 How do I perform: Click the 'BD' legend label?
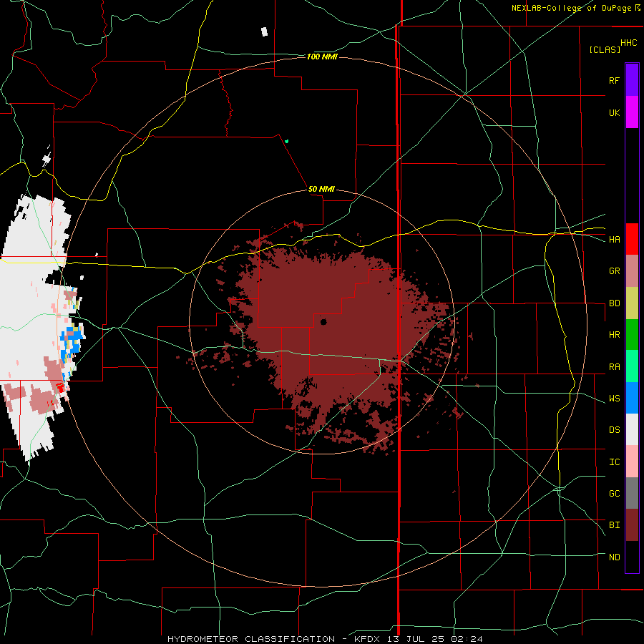614,303
